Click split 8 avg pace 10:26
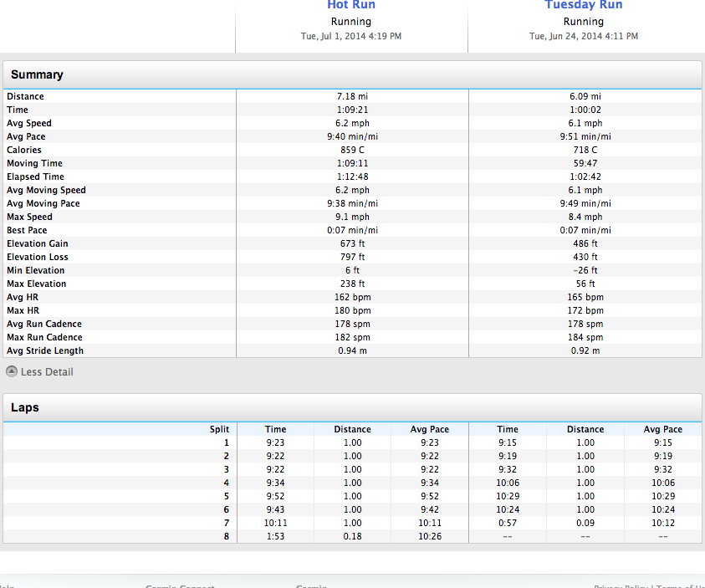 point(429,536)
